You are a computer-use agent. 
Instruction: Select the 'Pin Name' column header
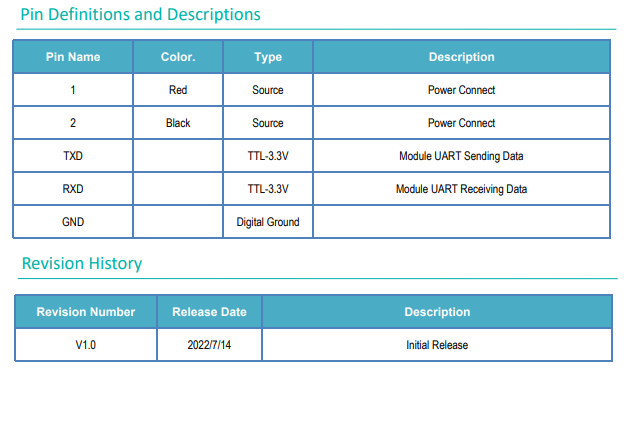73,57
